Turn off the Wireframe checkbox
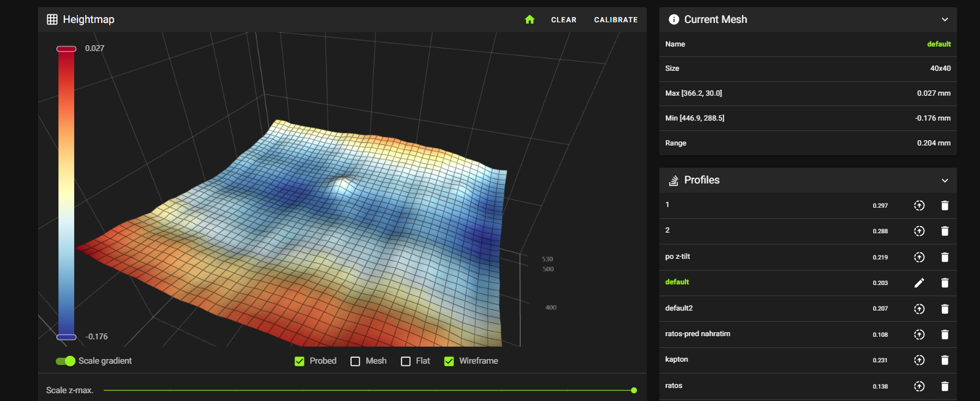 [x=449, y=361]
